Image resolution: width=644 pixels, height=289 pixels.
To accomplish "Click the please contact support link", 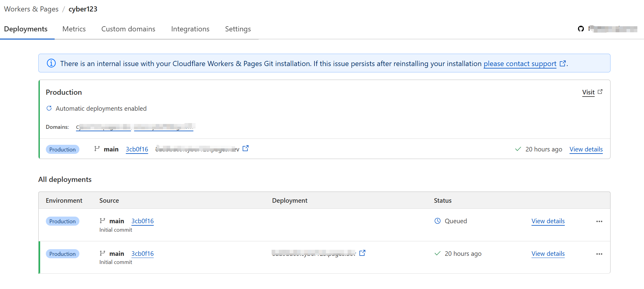I will 520,64.
